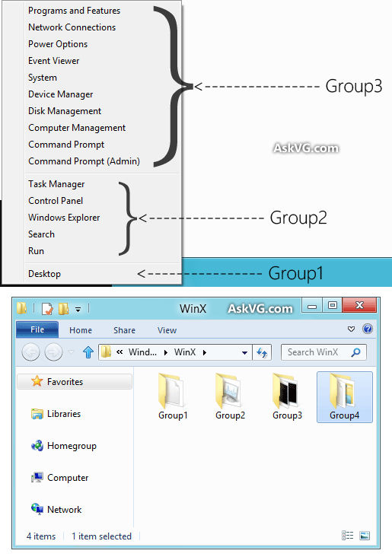Select the Group1 folder
Viewport: 392px width, 560px height.
coord(173,396)
